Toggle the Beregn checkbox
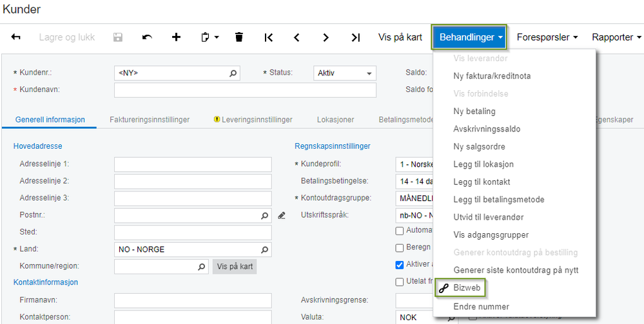Image resolution: width=644 pixels, height=324 pixels. 399,248
